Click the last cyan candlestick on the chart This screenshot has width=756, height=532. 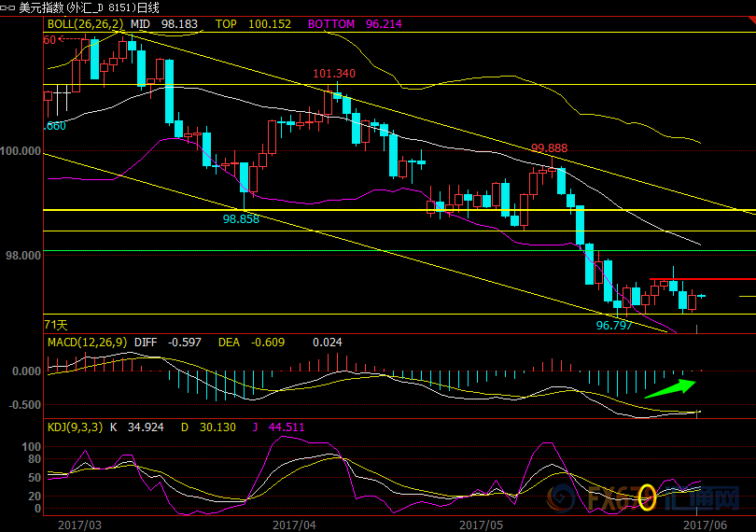pos(701,296)
